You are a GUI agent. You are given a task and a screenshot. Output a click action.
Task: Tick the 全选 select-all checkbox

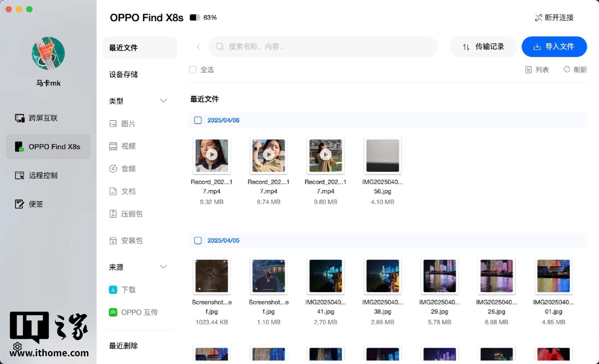[193, 70]
